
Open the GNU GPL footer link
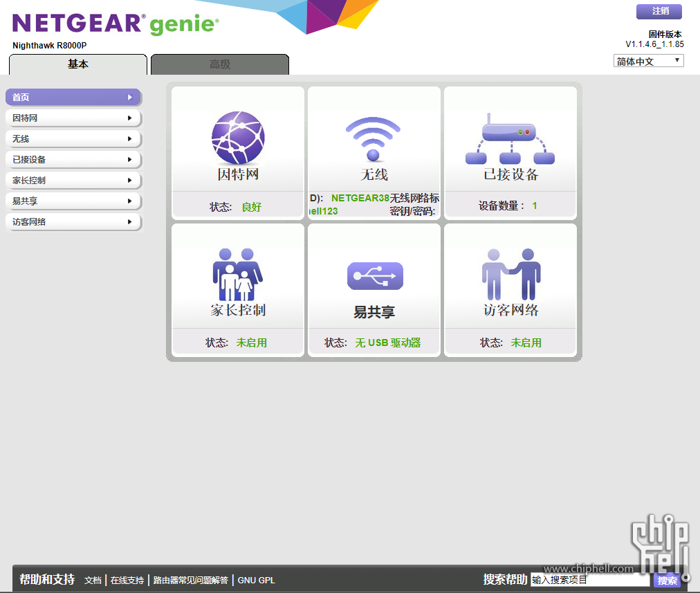(256, 580)
